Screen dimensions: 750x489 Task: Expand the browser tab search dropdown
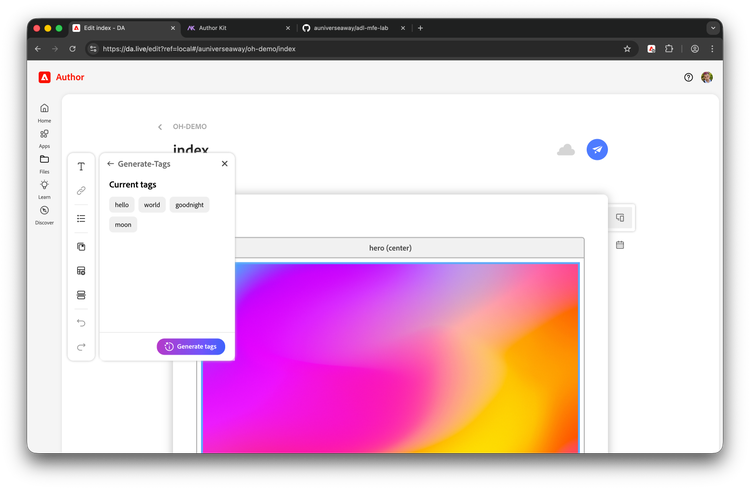[x=713, y=28]
